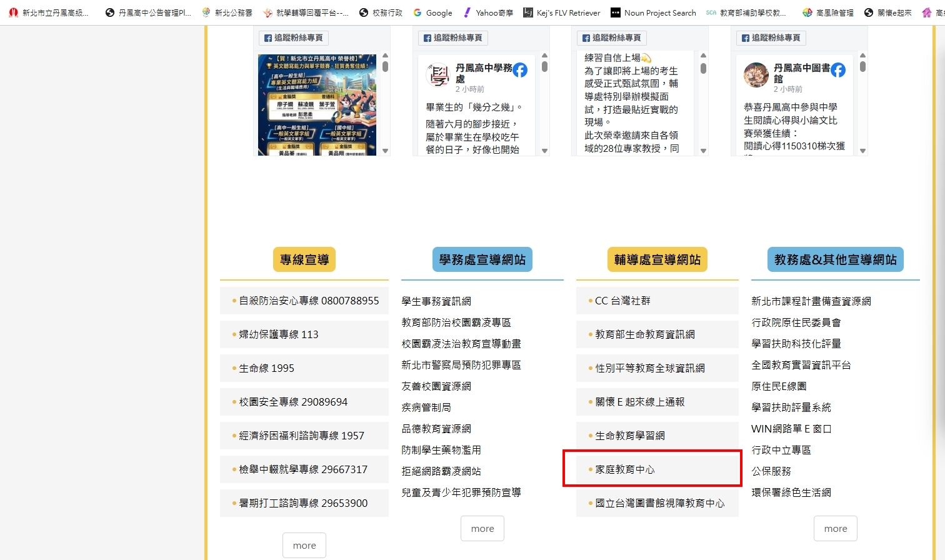Screen dimensions: 945x560
Task: Open the 關懷e起來 bookmark
Action: [x=888, y=12]
